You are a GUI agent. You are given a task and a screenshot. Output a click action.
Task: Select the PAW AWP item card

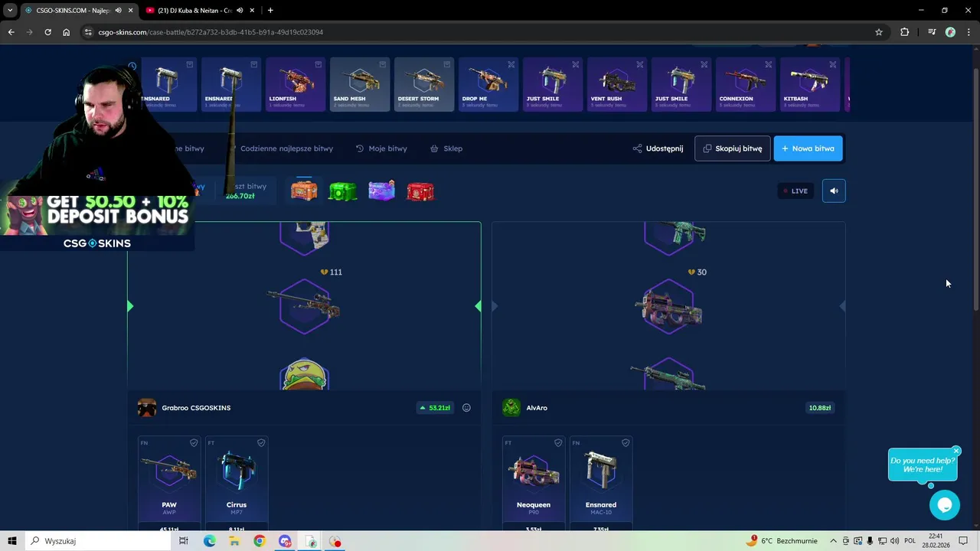coord(169,484)
